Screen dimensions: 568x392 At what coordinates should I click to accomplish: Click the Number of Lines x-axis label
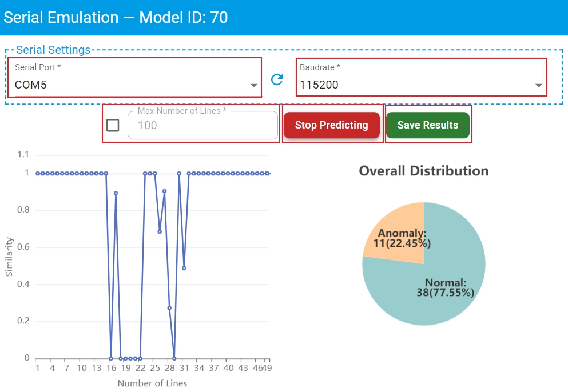[152, 383]
